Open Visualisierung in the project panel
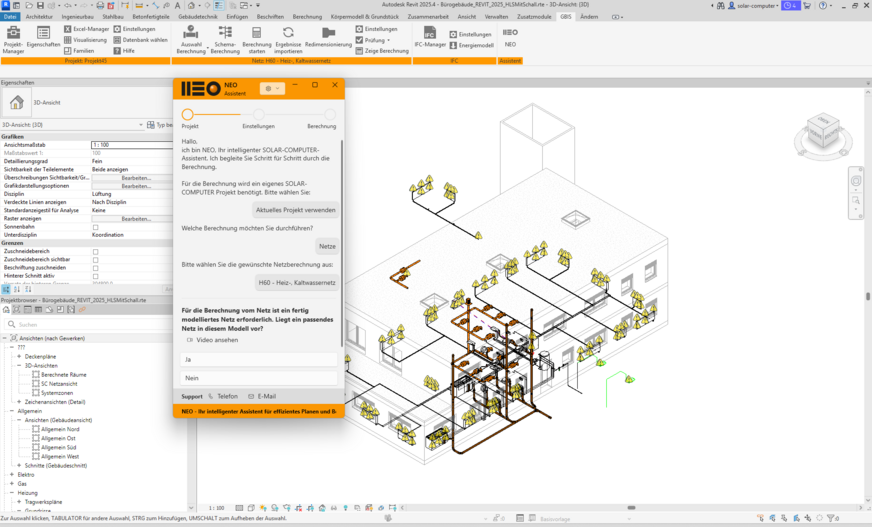This screenshot has width=872, height=527. (85, 40)
